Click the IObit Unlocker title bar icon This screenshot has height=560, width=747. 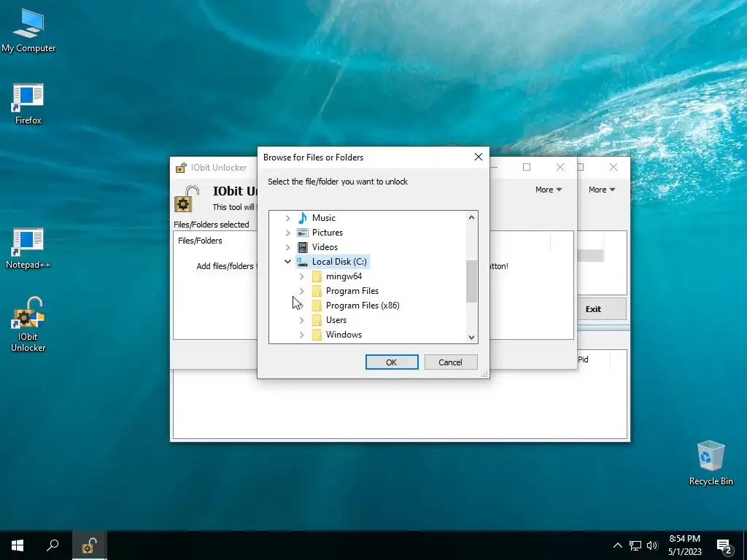[181, 168]
